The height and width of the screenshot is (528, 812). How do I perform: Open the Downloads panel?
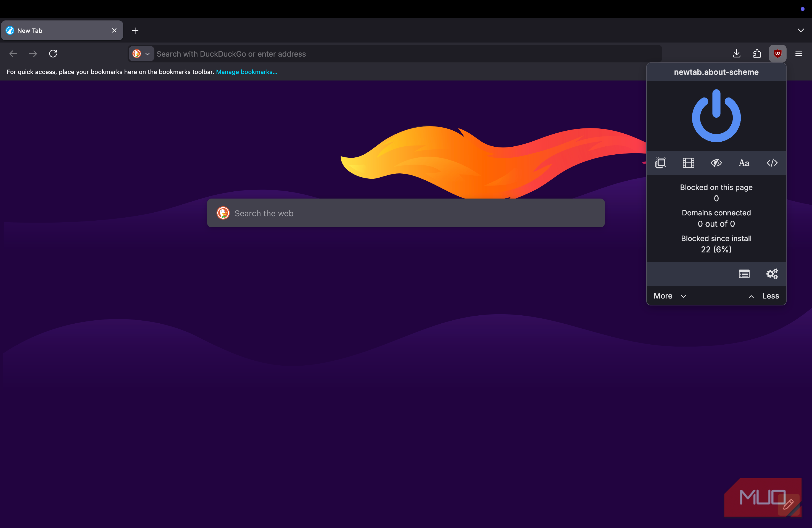coord(737,54)
